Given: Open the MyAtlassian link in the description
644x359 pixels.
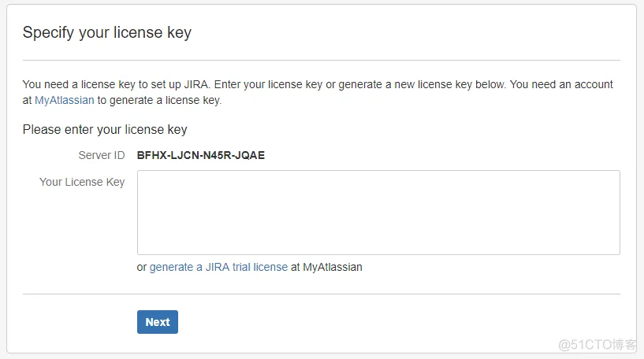Looking at the screenshot, I should tap(65, 100).
